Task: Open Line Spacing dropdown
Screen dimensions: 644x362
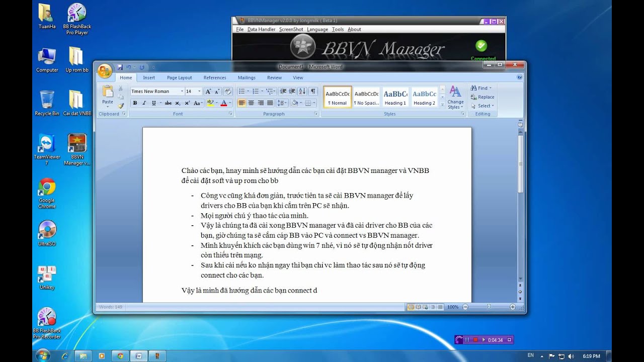Action: pos(282,103)
